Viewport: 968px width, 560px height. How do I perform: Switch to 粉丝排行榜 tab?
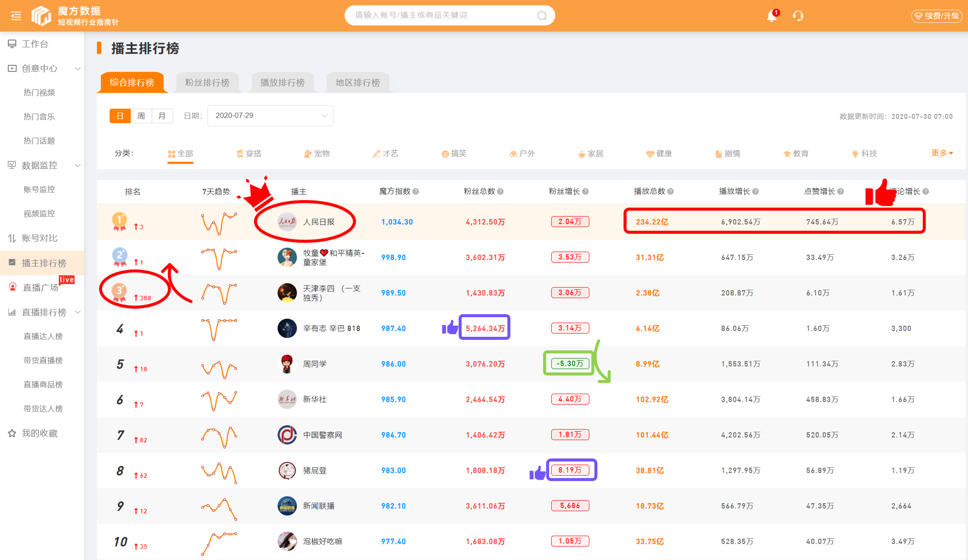click(x=207, y=82)
